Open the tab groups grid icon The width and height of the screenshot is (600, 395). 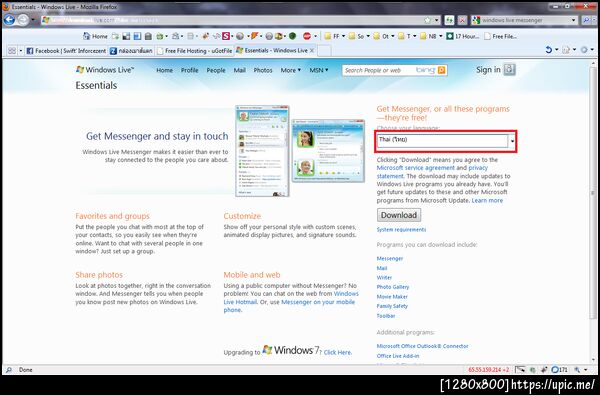[12, 51]
